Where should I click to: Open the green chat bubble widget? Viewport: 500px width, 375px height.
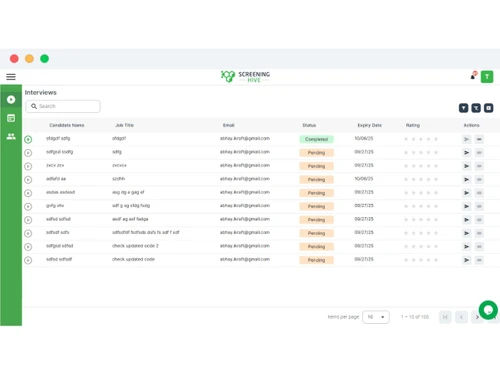488,310
